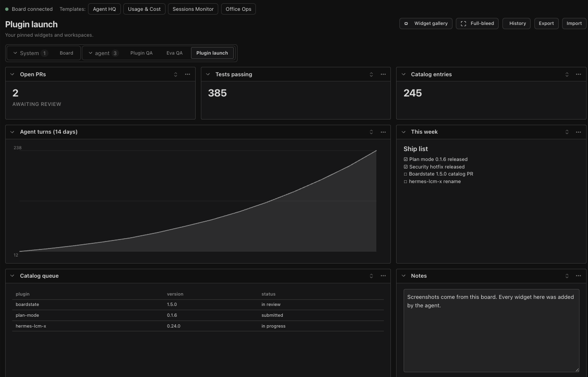
Task: Switch to the Plugin QA tab
Action: [142, 53]
